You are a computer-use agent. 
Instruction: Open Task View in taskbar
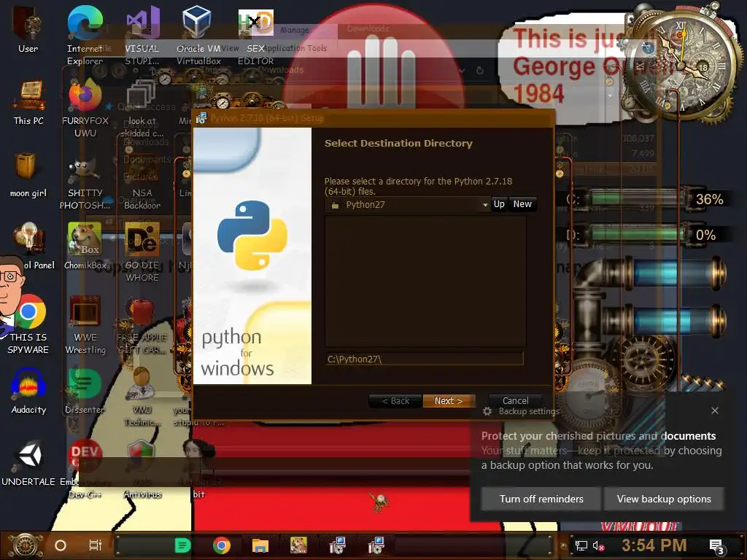click(x=96, y=545)
